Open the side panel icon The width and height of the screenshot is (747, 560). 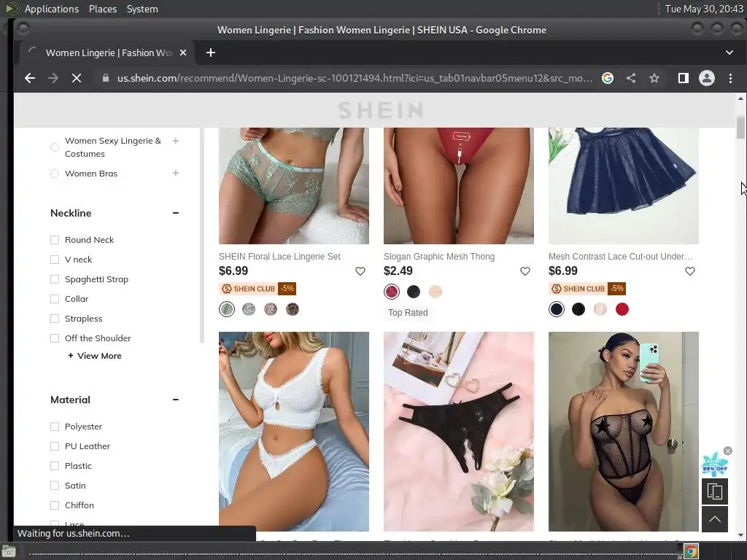pos(683,78)
